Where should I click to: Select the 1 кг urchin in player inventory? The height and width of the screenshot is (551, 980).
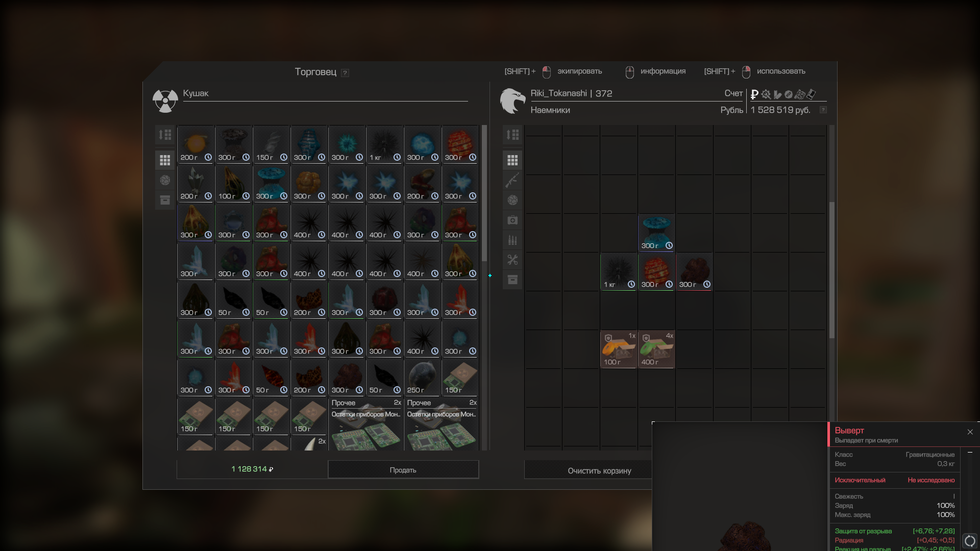pos(619,272)
